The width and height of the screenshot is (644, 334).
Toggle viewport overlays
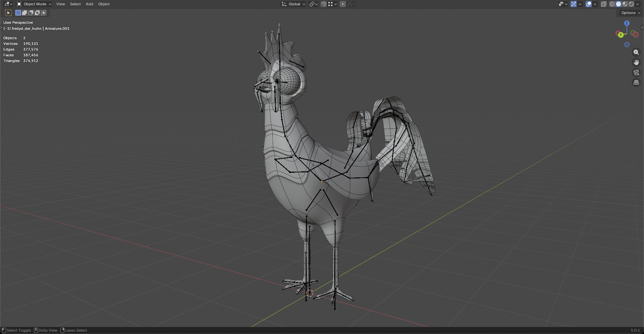[589, 4]
